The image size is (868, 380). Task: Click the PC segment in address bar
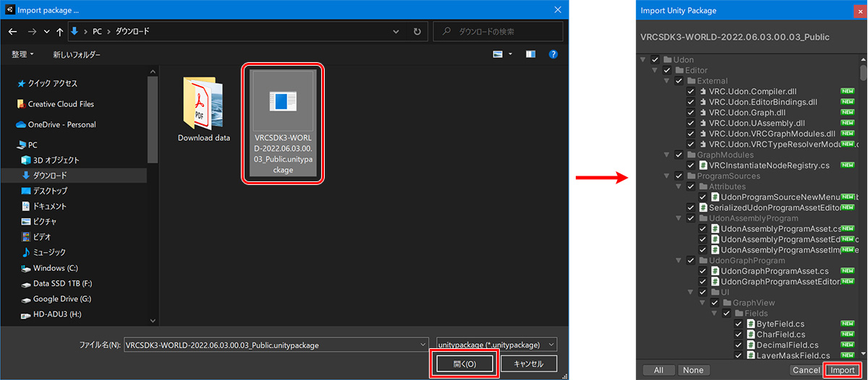[x=97, y=33]
